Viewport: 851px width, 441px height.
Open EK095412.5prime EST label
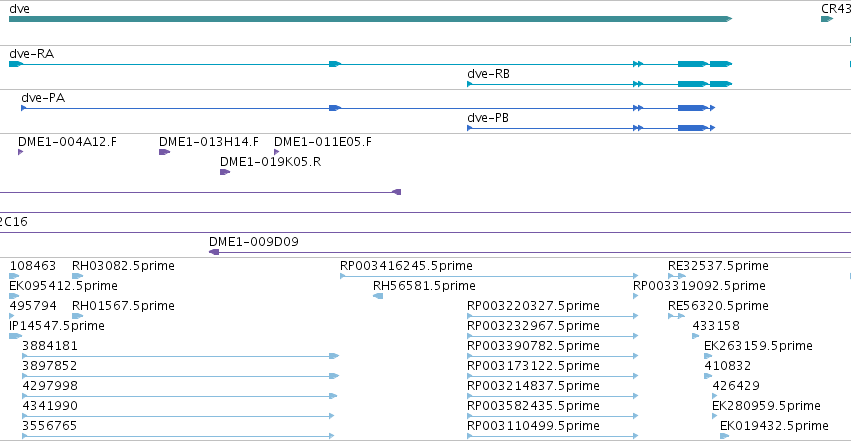pos(63,286)
